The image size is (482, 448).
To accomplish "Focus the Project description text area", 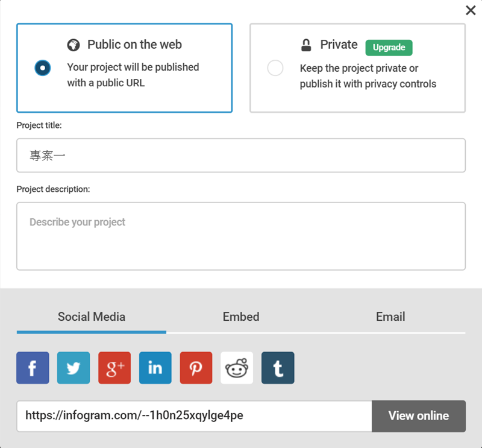I will (241, 236).
